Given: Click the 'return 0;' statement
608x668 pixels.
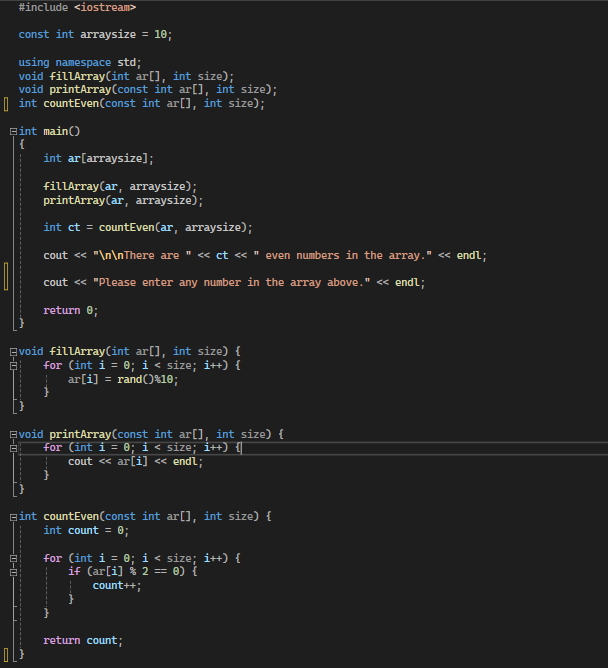Looking at the screenshot, I should [x=71, y=310].
